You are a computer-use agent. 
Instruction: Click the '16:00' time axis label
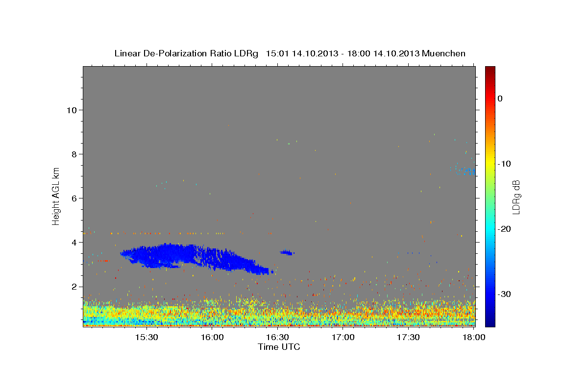[x=212, y=338]
